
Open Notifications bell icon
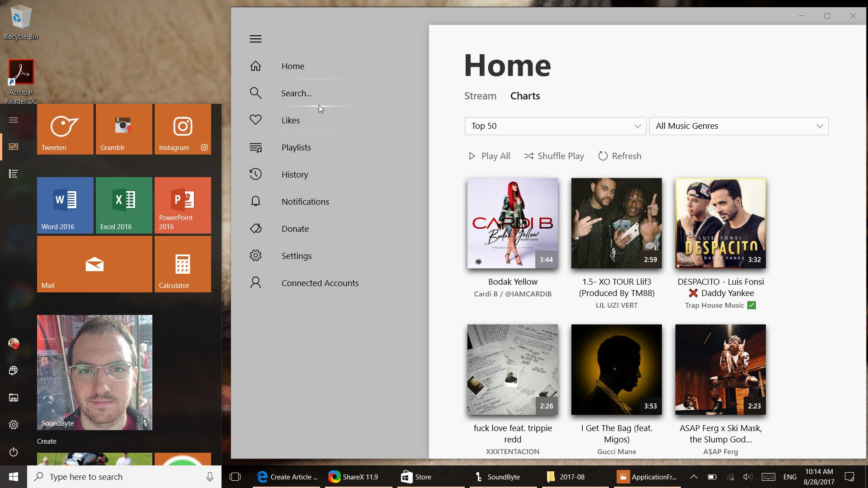tap(255, 202)
